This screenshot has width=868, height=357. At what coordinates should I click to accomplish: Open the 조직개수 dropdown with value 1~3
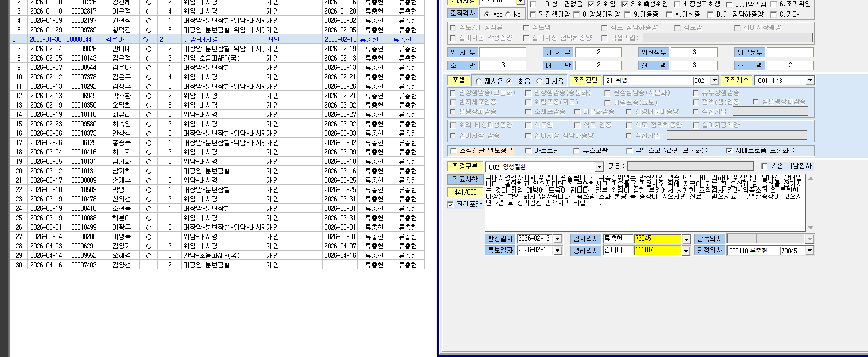point(810,80)
